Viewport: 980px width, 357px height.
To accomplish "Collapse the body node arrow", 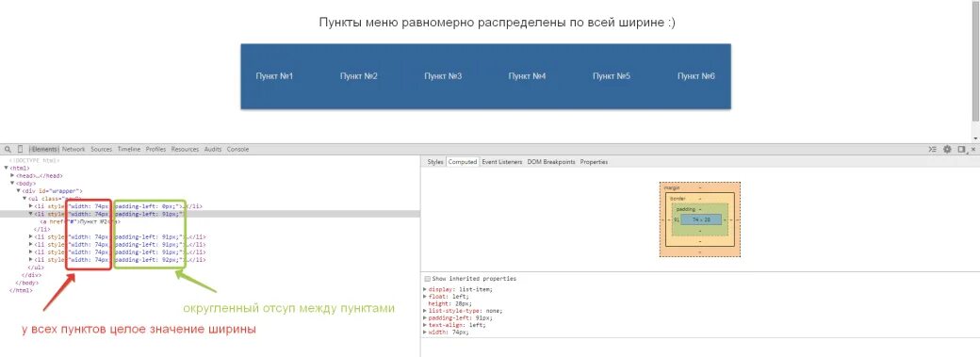I will coord(12,183).
